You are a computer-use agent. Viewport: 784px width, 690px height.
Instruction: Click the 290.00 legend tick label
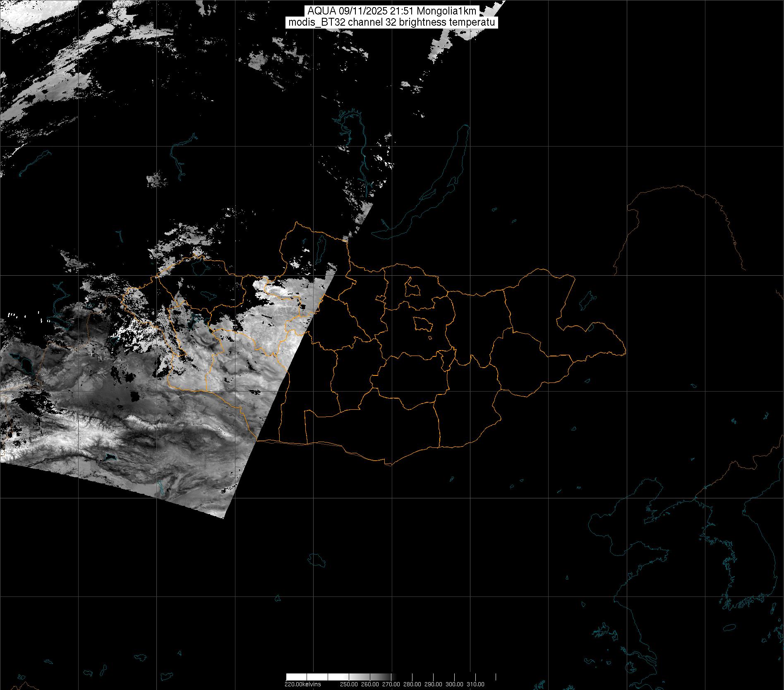433,684
